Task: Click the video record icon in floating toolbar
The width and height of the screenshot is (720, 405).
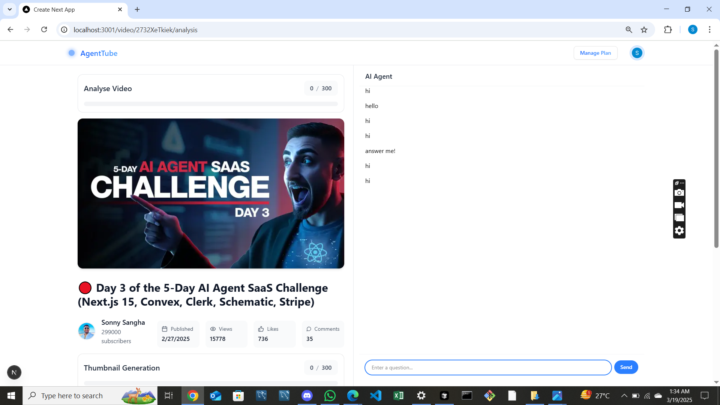Action: click(x=679, y=205)
